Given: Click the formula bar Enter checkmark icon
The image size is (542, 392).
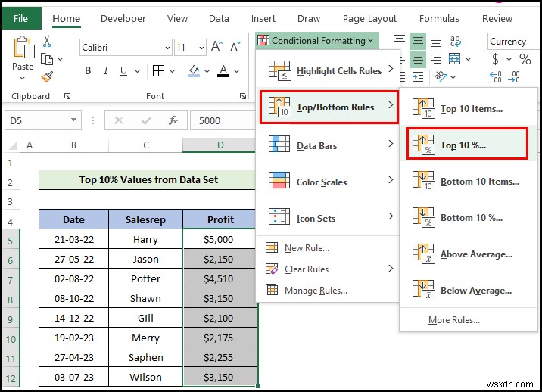Looking at the screenshot, I should pyautogui.click(x=146, y=120).
